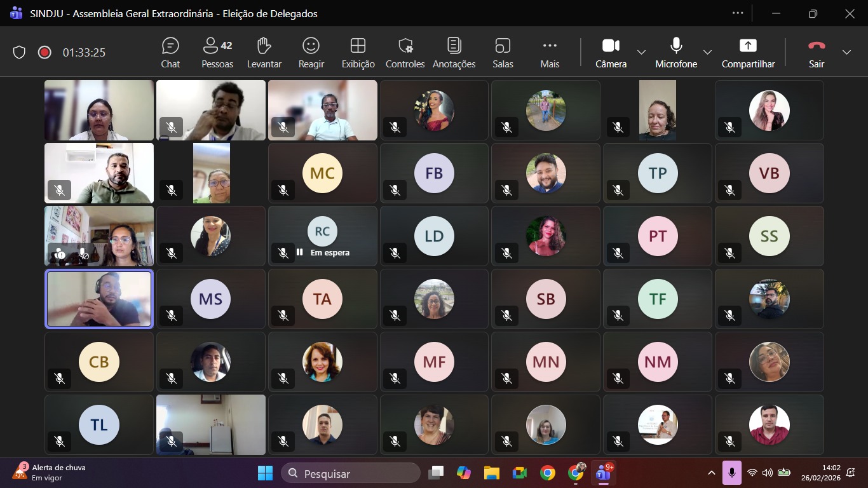868x488 pixels.
Task: Click the Windows taskbar Pesquisar search box
Action: pos(351,473)
